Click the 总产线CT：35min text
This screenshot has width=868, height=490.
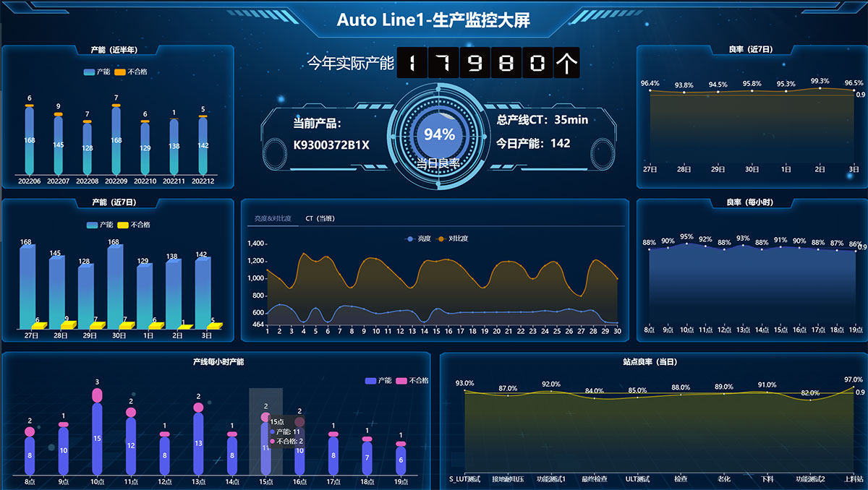pos(542,120)
